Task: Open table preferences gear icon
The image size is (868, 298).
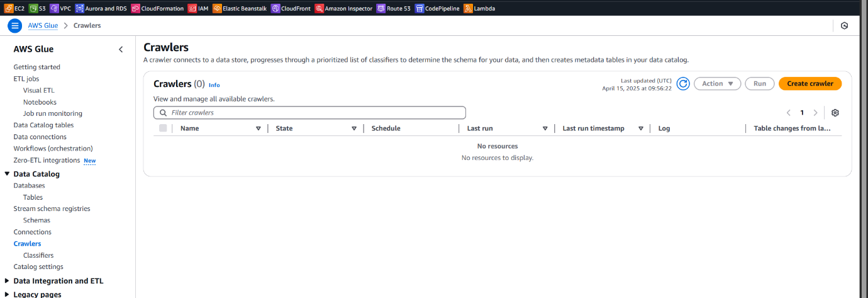Action: pos(835,113)
